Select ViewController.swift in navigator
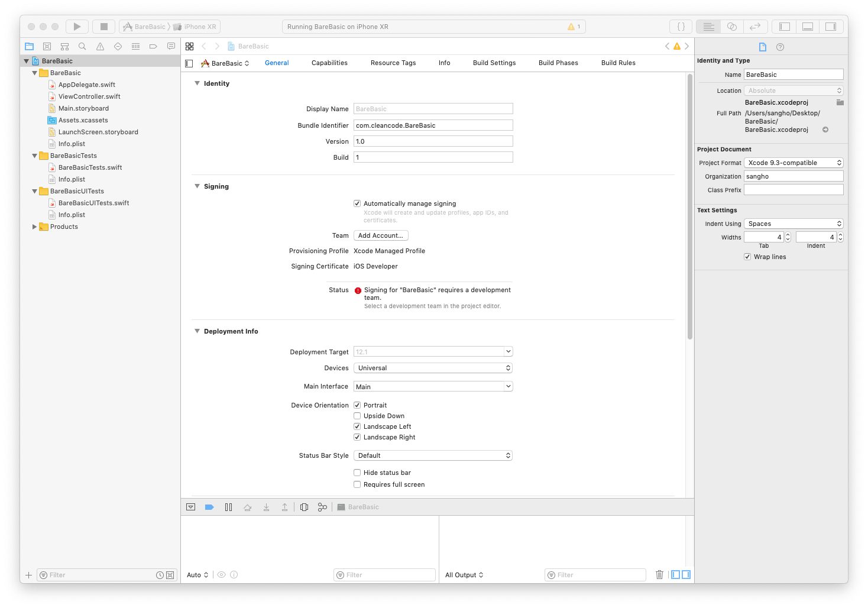The width and height of the screenshot is (868, 608). (x=89, y=96)
